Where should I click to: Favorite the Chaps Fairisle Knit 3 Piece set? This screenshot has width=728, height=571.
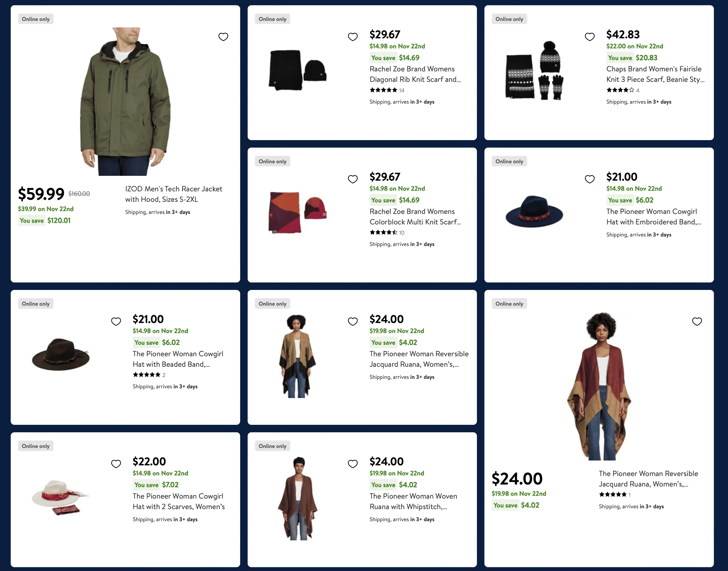[589, 37]
